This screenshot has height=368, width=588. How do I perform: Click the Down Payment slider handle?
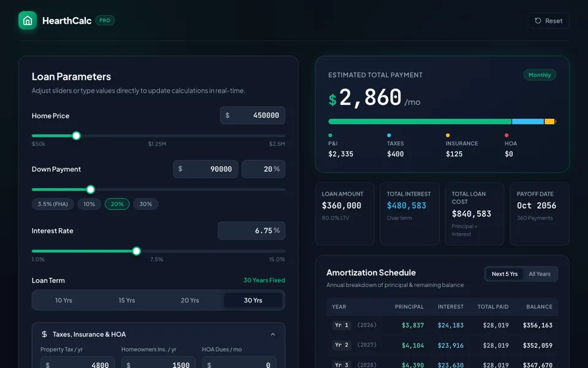91,190
